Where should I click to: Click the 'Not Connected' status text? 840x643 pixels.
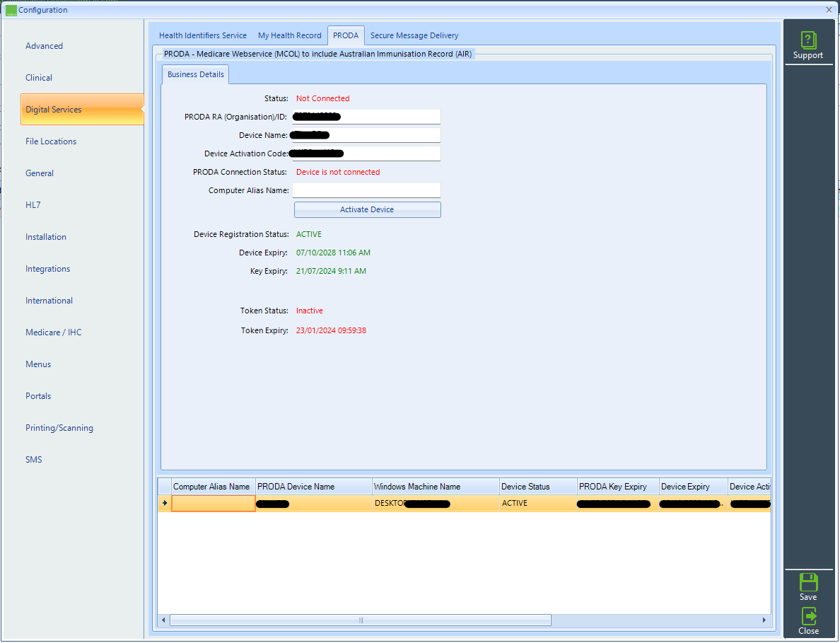click(x=322, y=98)
